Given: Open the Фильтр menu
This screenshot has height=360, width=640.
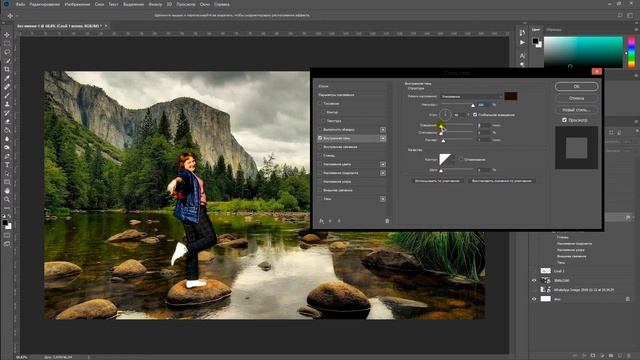Looking at the screenshot, I should click(x=155, y=4).
